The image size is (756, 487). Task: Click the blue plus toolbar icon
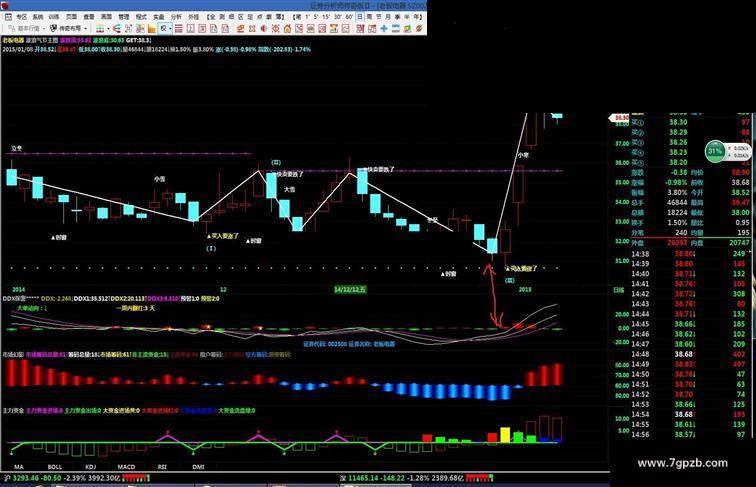tap(384, 29)
